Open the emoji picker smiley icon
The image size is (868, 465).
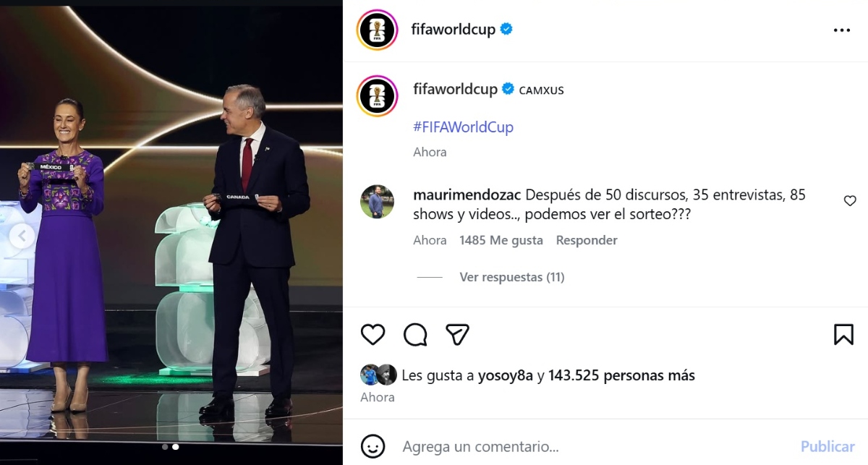(373, 446)
